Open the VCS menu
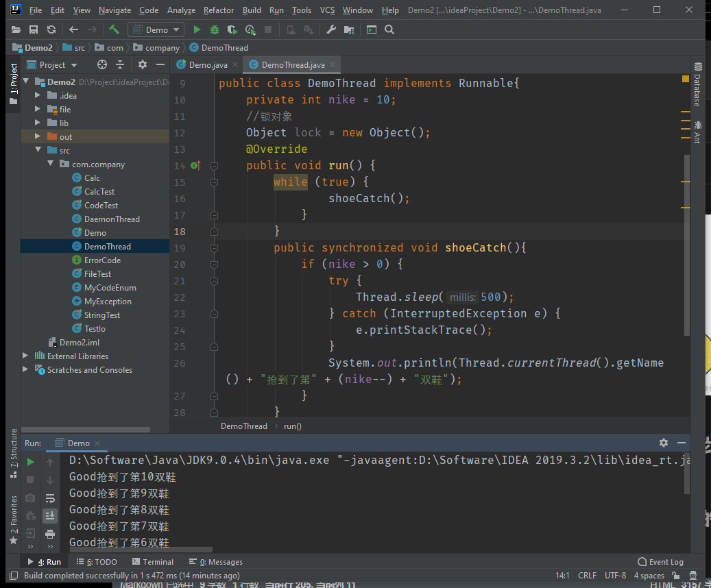711x588 pixels. coord(327,10)
